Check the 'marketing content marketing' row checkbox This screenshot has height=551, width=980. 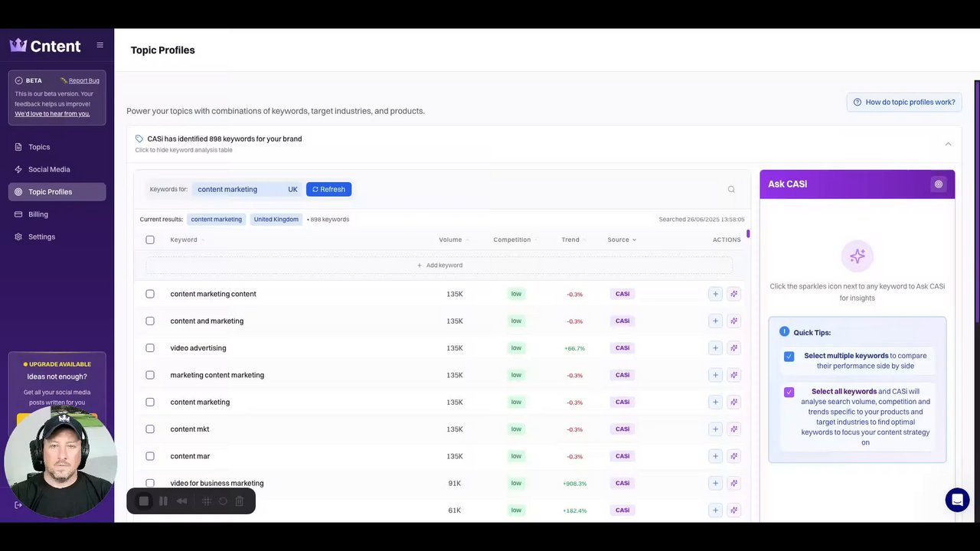tap(150, 375)
